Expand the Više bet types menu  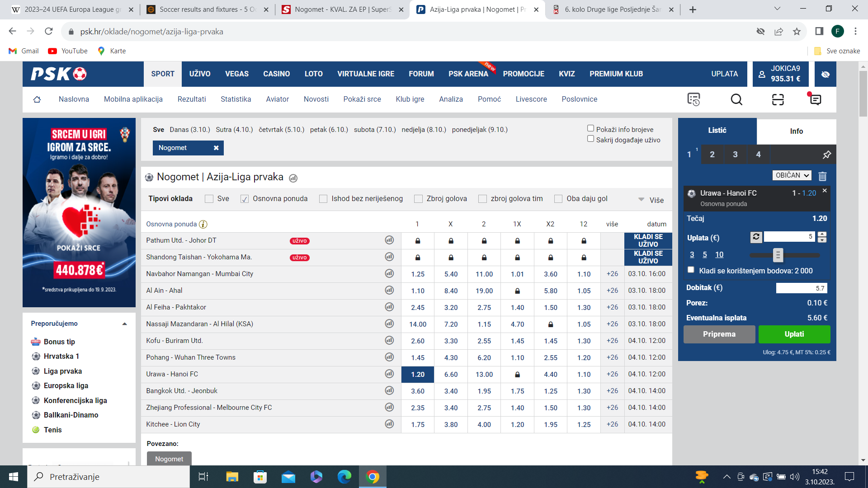(x=651, y=200)
